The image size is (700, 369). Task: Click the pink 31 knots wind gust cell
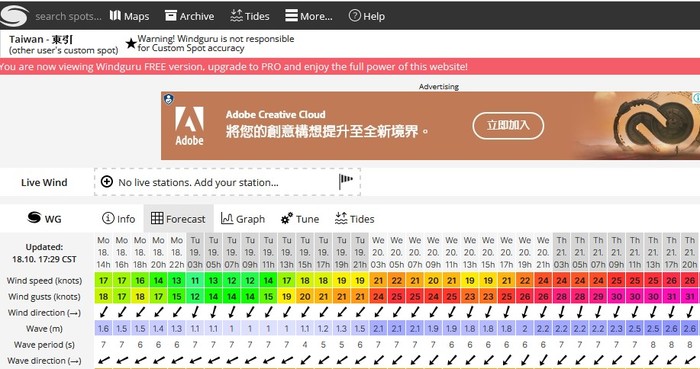[672, 296]
